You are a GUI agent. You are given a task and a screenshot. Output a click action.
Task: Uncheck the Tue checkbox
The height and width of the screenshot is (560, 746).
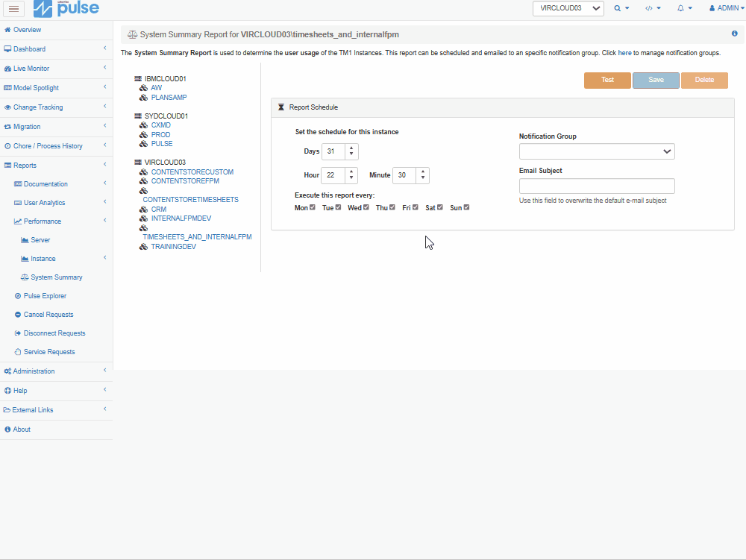(338, 207)
